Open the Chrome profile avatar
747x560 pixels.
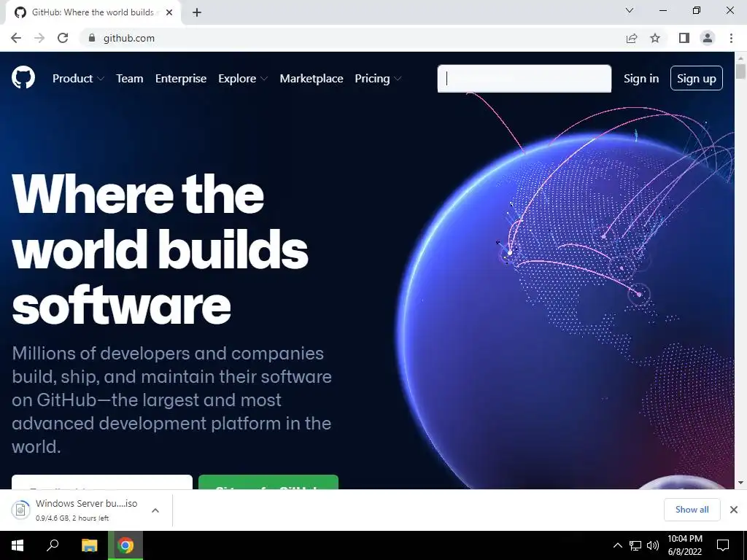tap(708, 38)
